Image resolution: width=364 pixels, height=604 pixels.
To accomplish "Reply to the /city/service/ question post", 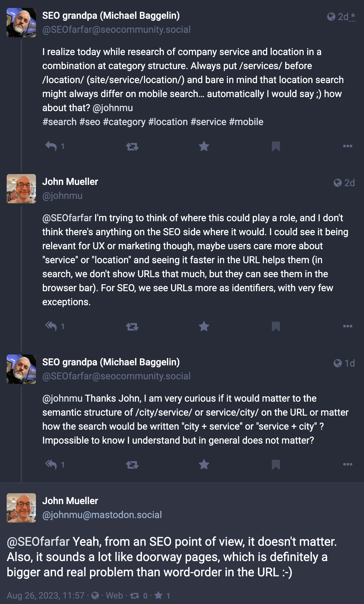I will (x=51, y=465).
